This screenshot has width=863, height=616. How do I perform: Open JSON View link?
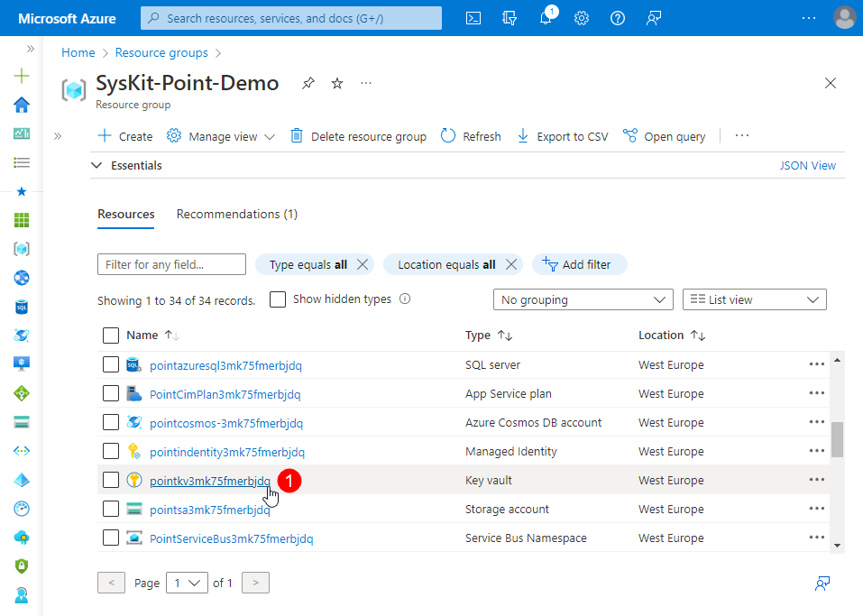point(807,166)
